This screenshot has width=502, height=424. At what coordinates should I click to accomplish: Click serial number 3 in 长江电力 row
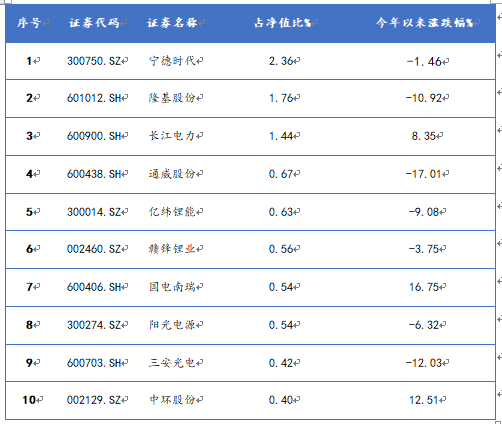pos(29,136)
